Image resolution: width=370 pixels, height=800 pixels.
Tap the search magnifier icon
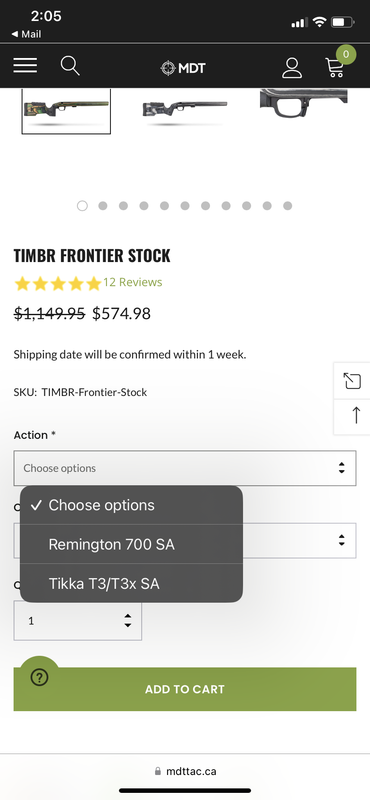[70, 66]
